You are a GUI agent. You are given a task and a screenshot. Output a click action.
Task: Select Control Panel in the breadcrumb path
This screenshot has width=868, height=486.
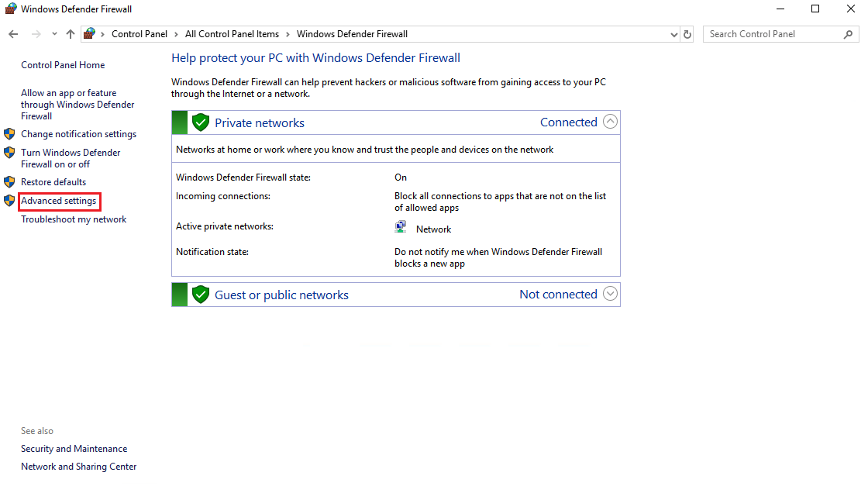coord(139,34)
